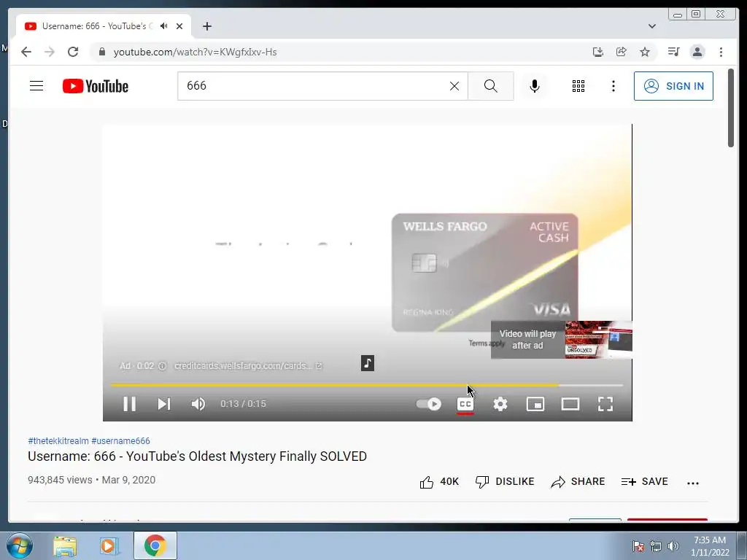Share this page icon in address bar

coord(622,52)
